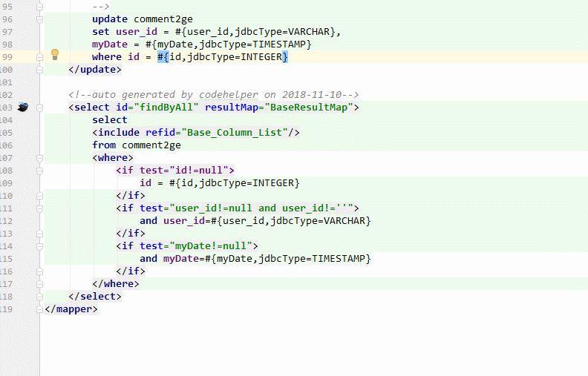The image size is (588, 376).
Task: Click the "<include" tag name
Action: tap(116, 133)
